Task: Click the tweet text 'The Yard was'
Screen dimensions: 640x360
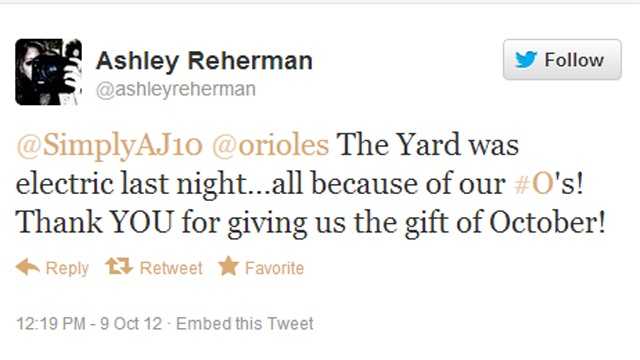Action: click(x=428, y=145)
